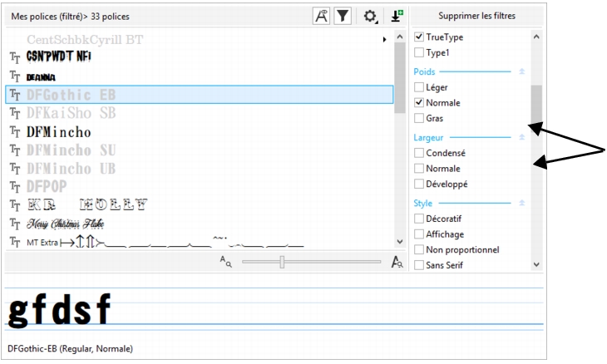
Task: Click the Supprimer les filtres button
Action: pos(476,16)
